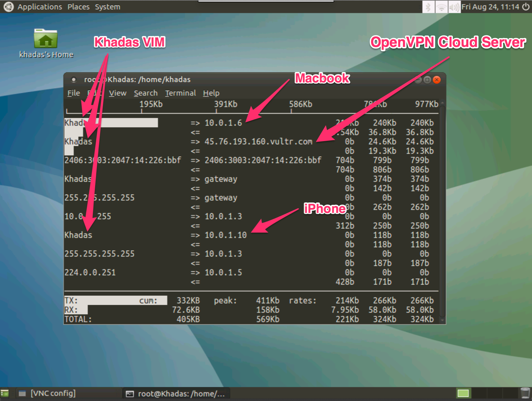
Task: Maximize the terminal window
Action: 427,80
